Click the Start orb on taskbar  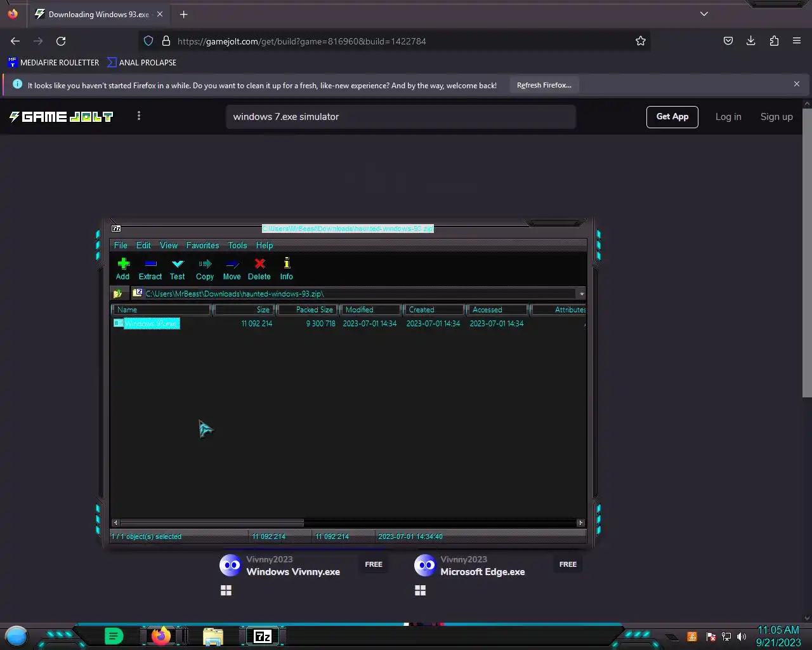16,636
